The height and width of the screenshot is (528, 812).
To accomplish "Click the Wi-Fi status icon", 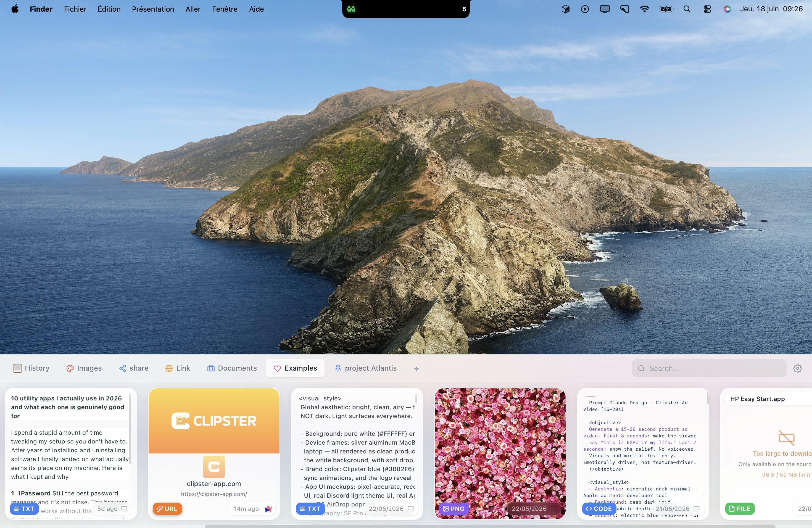I will [644, 9].
